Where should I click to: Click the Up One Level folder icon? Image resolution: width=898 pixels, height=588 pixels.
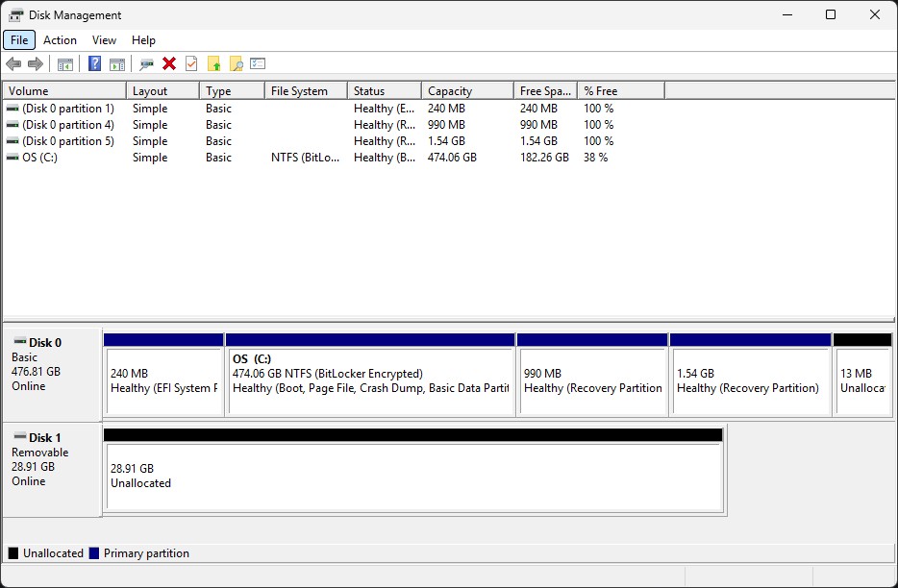[214, 63]
